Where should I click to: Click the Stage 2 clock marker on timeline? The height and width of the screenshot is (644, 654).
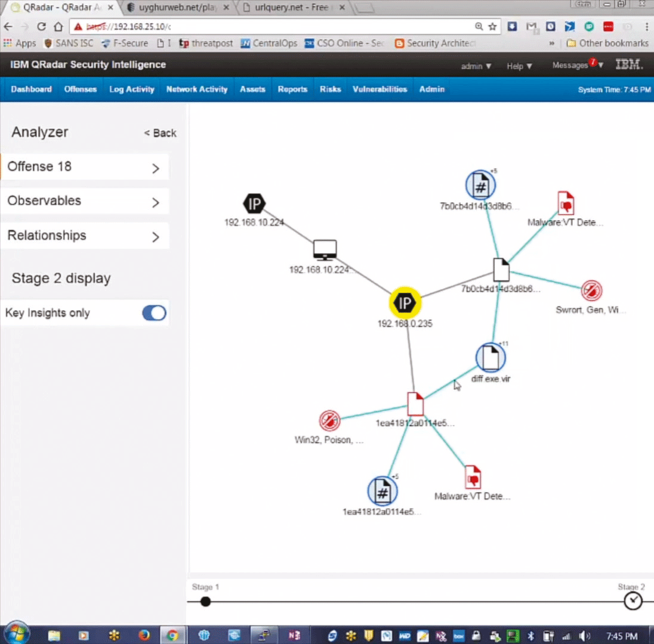633,601
